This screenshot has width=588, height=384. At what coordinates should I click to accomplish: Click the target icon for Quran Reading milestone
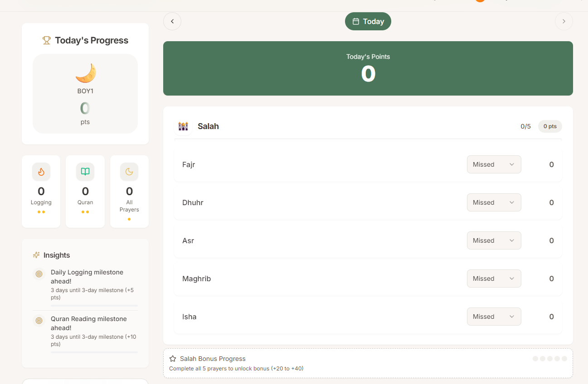39,320
